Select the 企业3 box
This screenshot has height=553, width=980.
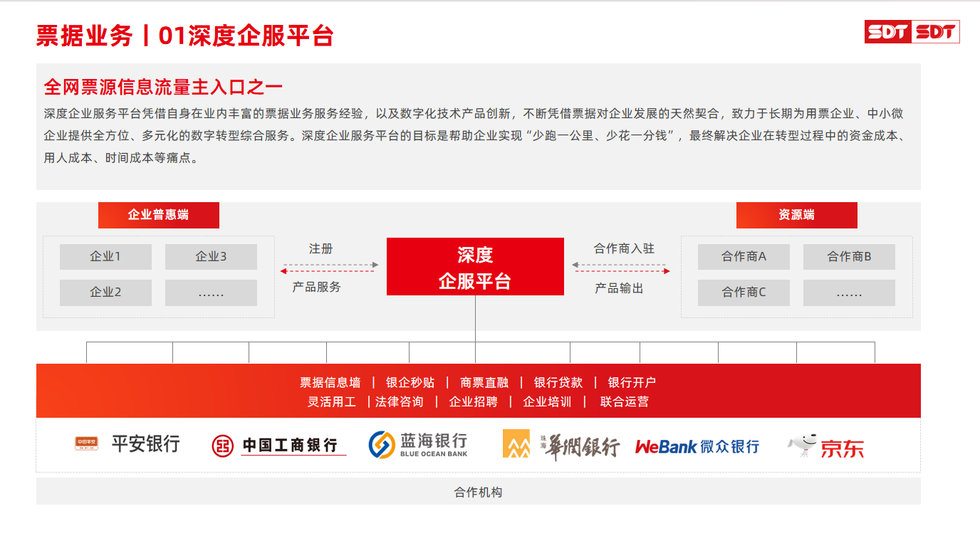pyautogui.click(x=211, y=257)
